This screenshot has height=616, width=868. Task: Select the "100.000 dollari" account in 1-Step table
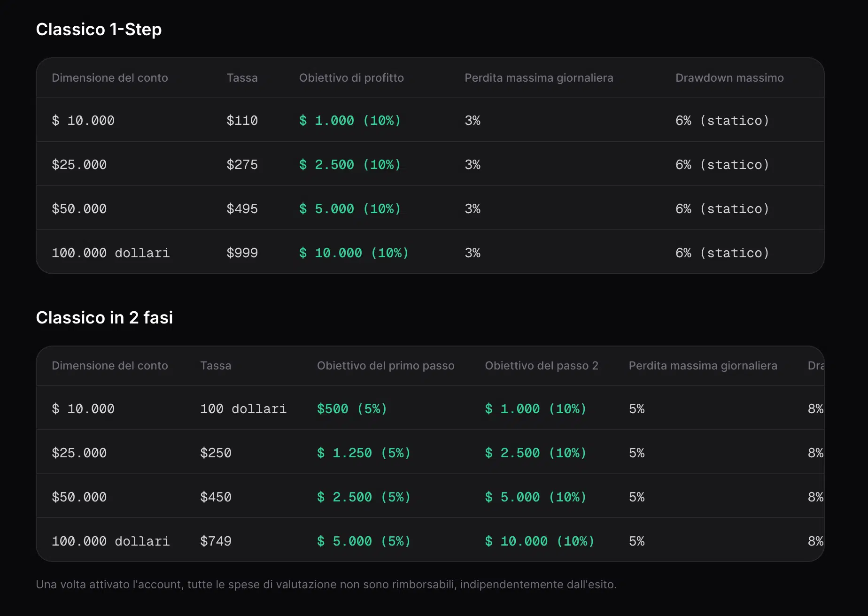[111, 253]
